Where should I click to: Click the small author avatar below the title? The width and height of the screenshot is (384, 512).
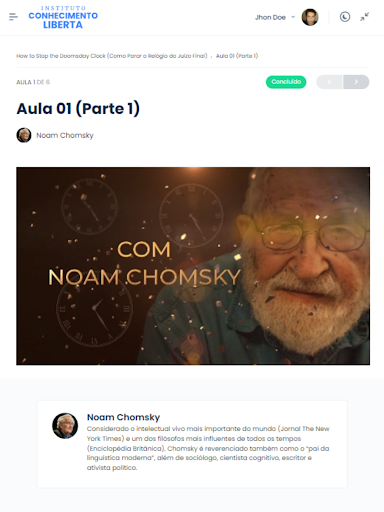click(x=24, y=135)
